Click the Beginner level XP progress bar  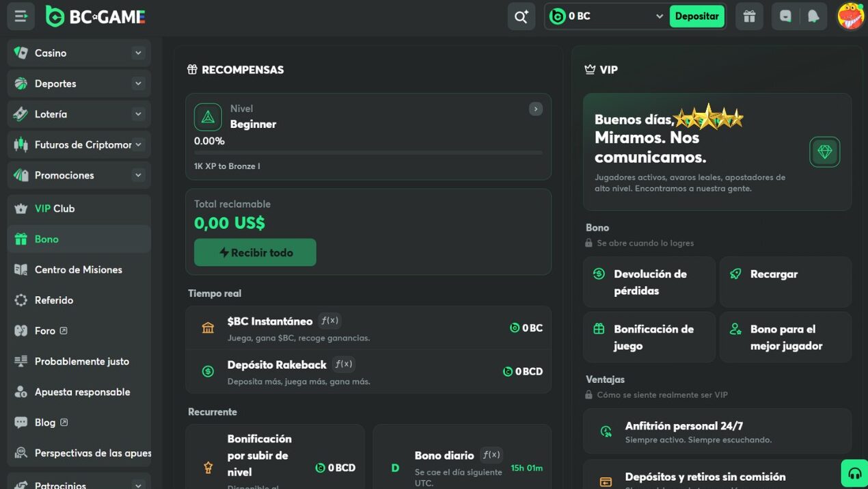click(x=368, y=153)
